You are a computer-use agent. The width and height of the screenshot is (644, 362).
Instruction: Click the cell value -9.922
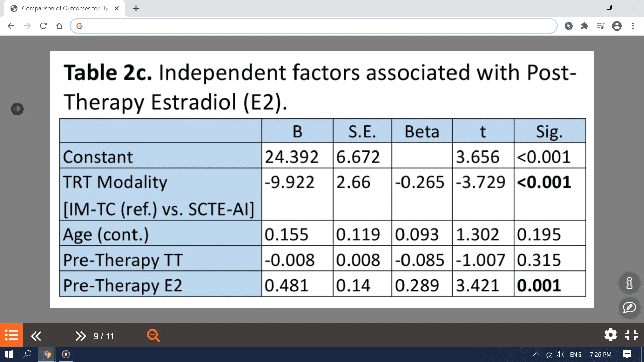click(289, 182)
